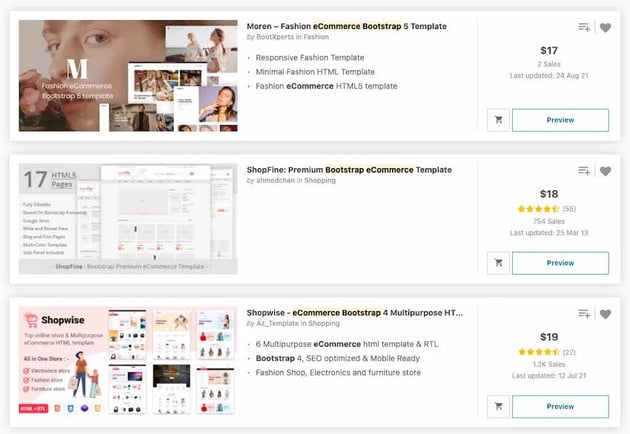Add Shopwise template to collection
The width and height of the screenshot is (630, 434).
coord(584,314)
